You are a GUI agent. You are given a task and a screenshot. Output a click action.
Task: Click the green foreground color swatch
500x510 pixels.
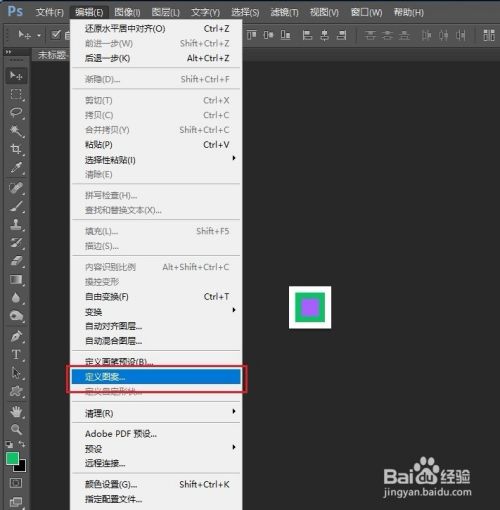pyautogui.click(x=12, y=458)
